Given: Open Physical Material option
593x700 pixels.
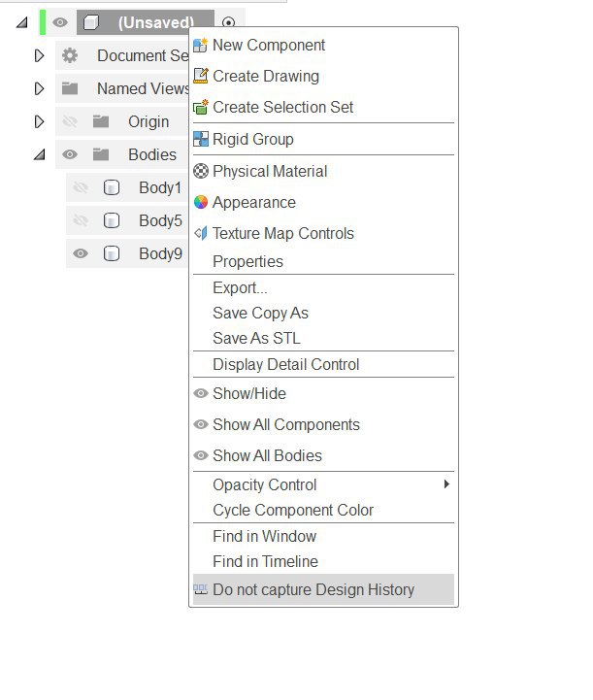Looking at the screenshot, I should 323,171.
